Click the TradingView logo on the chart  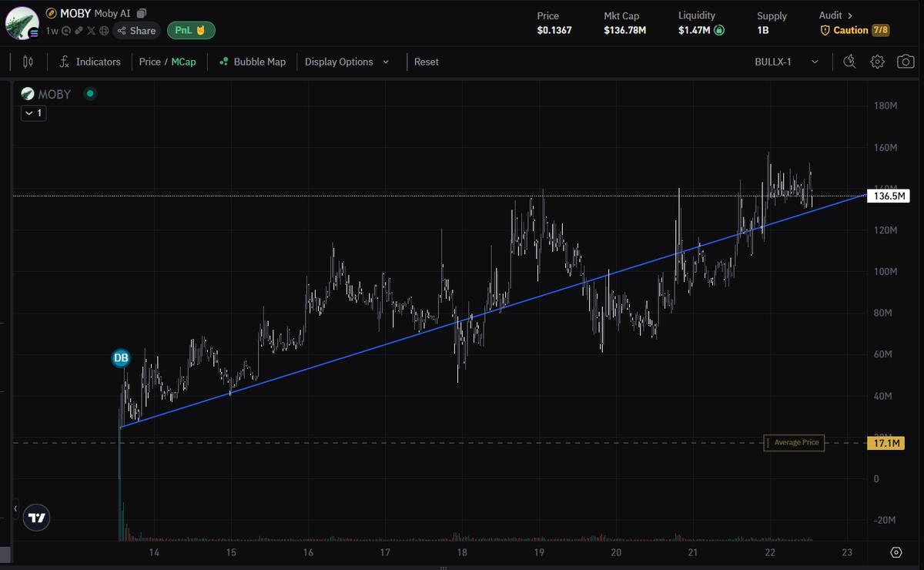[36, 518]
